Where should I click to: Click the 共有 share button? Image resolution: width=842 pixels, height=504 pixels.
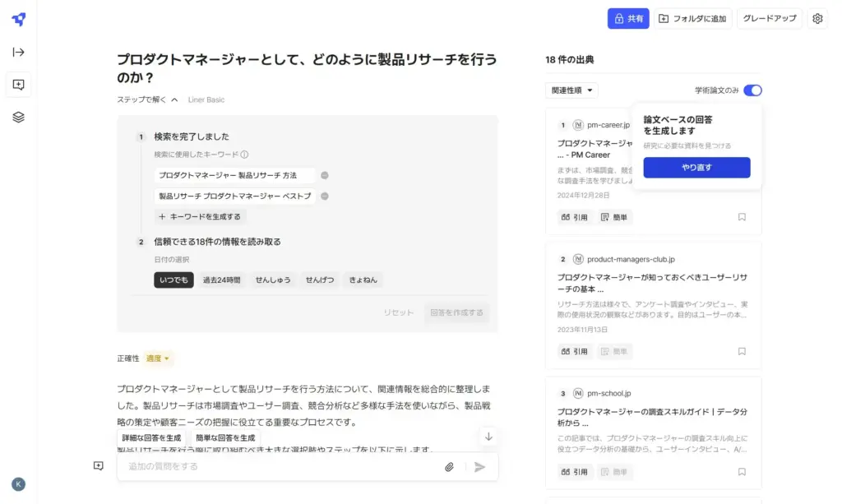(628, 19)
